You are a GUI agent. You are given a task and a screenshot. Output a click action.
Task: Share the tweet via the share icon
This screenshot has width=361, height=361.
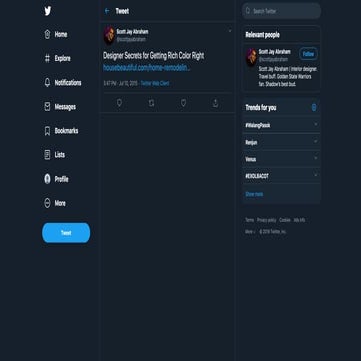point(215,103)
